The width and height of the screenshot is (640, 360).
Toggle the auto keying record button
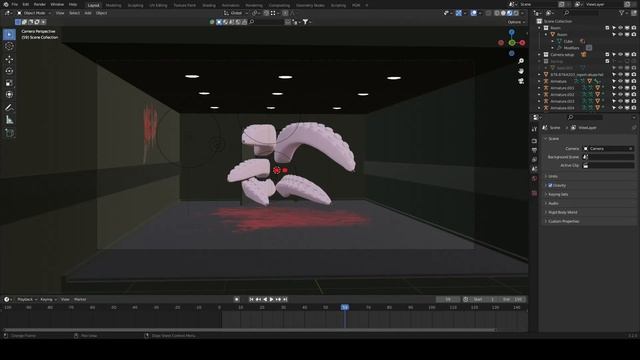(x=236, y=300)
